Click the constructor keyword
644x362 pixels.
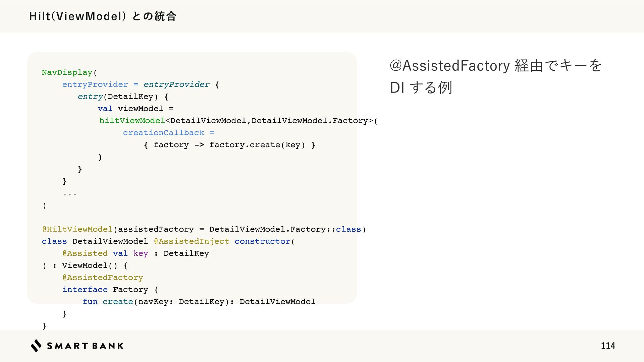click(262, 241)
